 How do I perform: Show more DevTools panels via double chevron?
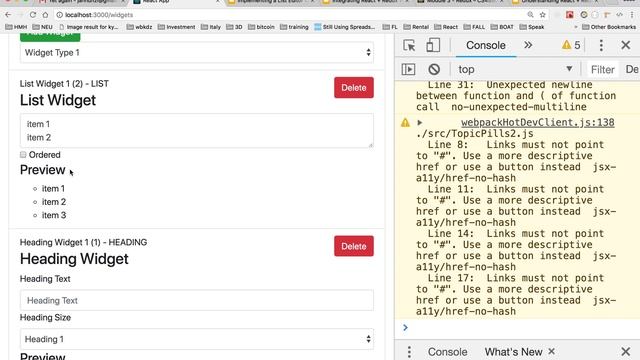point(528,45)
